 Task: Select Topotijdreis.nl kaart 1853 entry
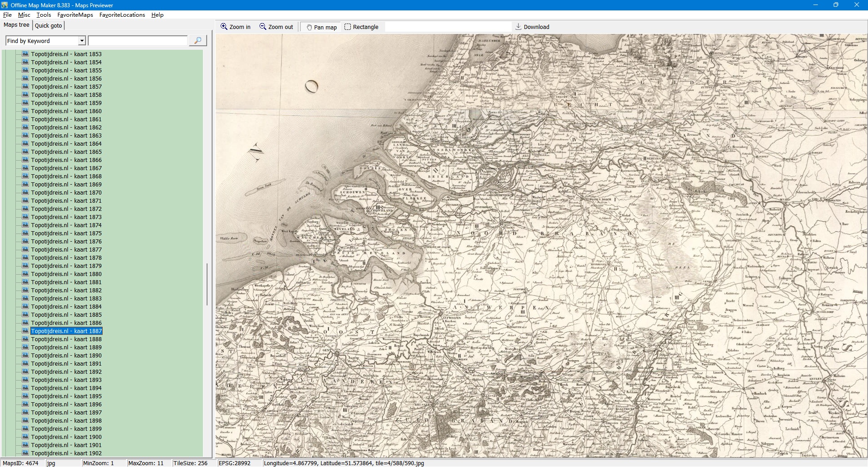click(66, 54)
